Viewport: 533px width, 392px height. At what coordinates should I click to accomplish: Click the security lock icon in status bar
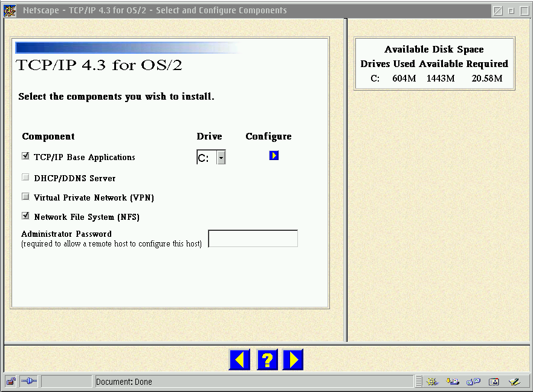[x=11, y=381]
